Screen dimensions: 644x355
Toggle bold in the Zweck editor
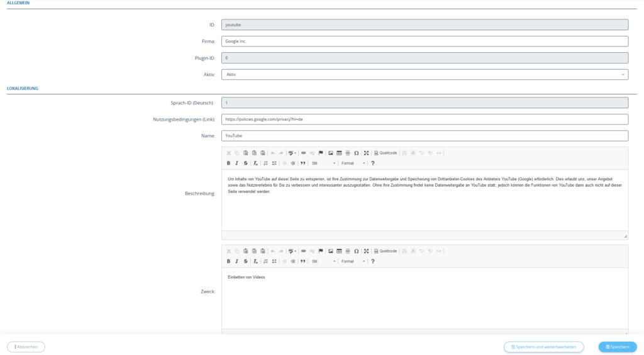pos(228,261)
